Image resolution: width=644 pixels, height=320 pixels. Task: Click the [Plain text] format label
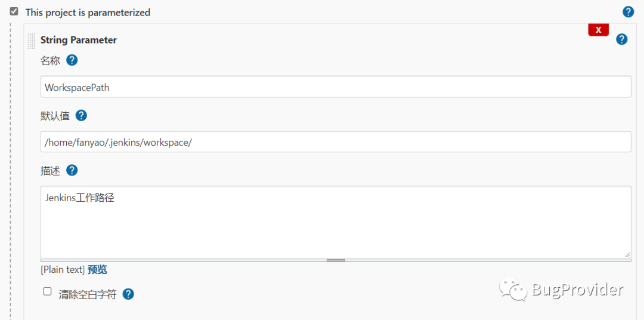(63, 270)
